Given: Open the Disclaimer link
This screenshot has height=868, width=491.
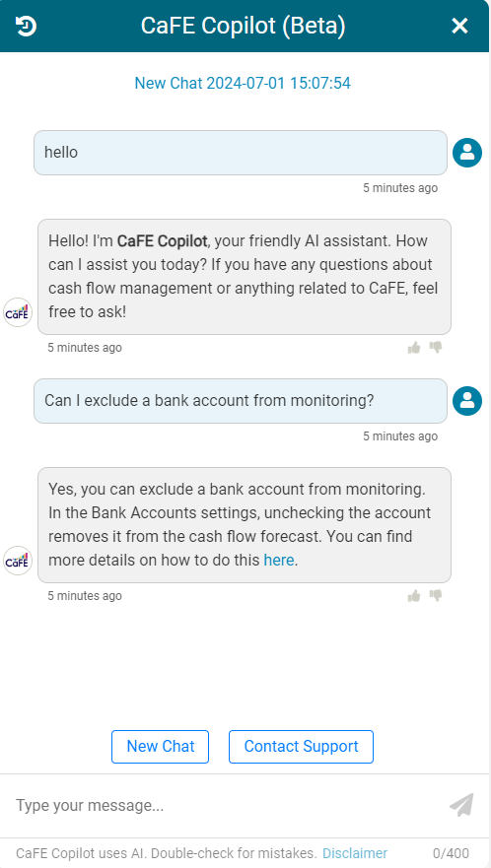Looking at the screenshot, I should coord(355,853).
